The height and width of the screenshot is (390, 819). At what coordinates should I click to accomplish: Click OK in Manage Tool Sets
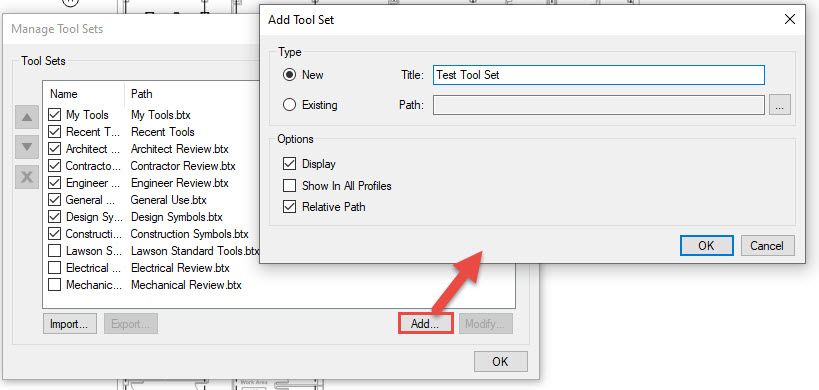500,361
